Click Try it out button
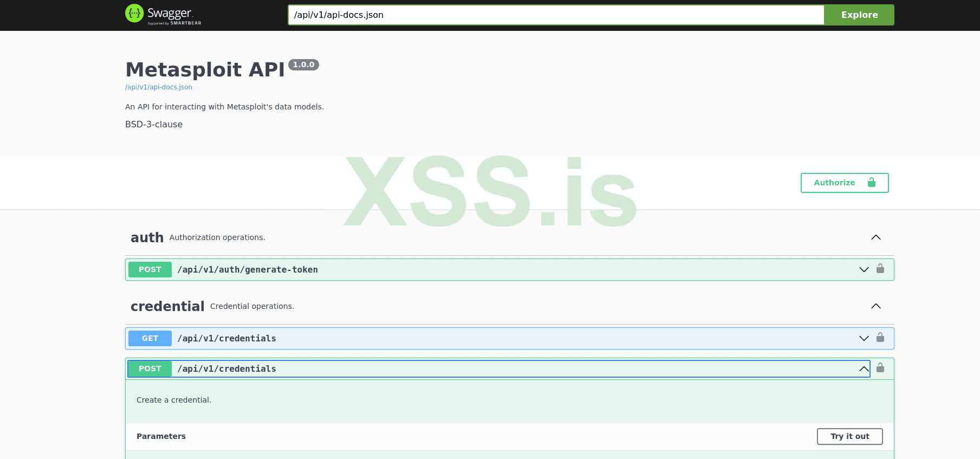 [849, 436]
